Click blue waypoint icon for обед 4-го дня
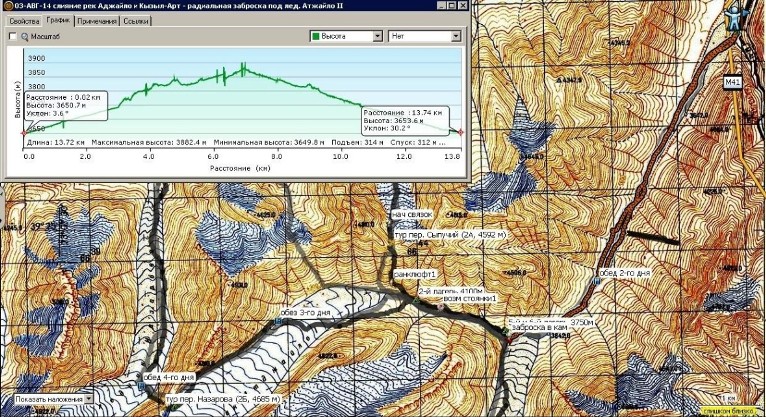 [x=141, y=386]
